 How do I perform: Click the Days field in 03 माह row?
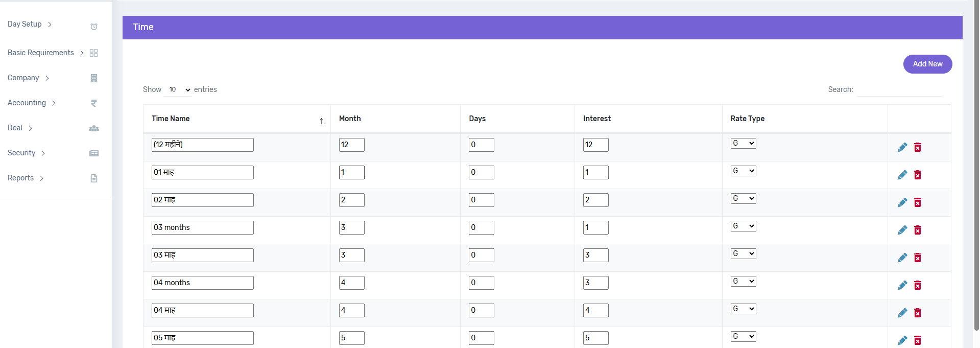pos(481,255)
